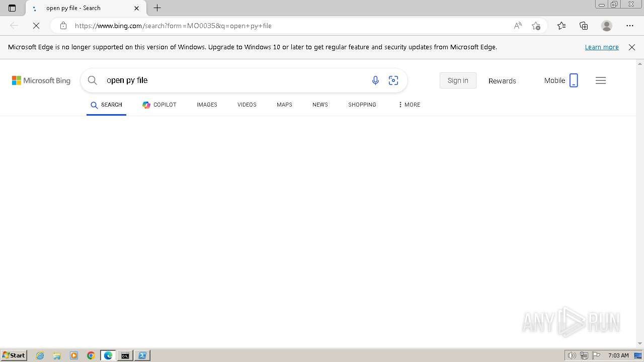Stop loading the page
Image resolution: width=644 pixels, height=362 pixels.
coord(36,26)
